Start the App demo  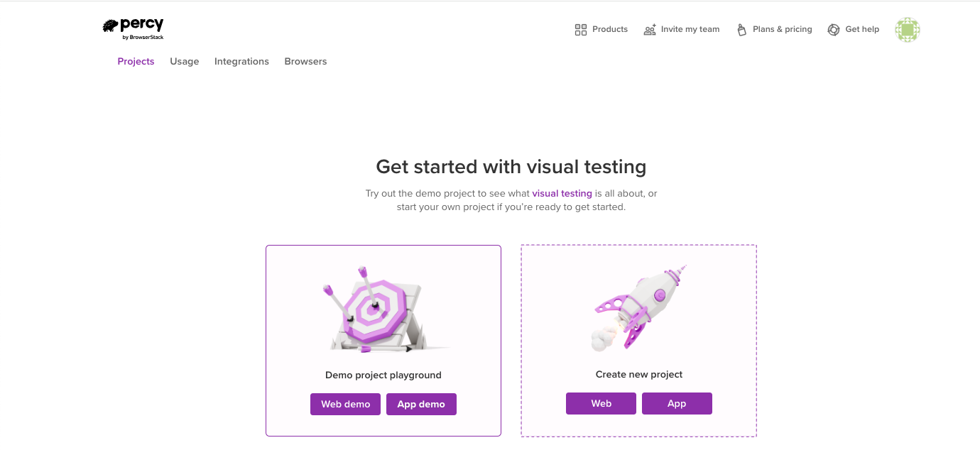[x=421, y=404]
